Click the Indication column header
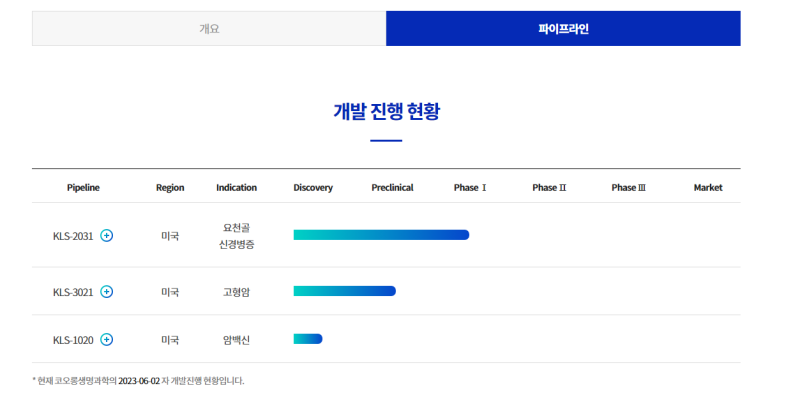 pos(236,188)
